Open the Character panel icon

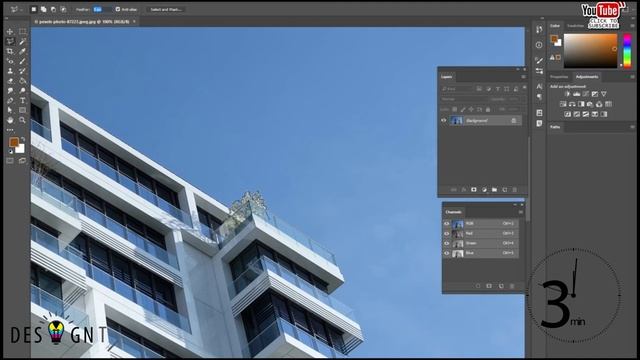[539, 86]
